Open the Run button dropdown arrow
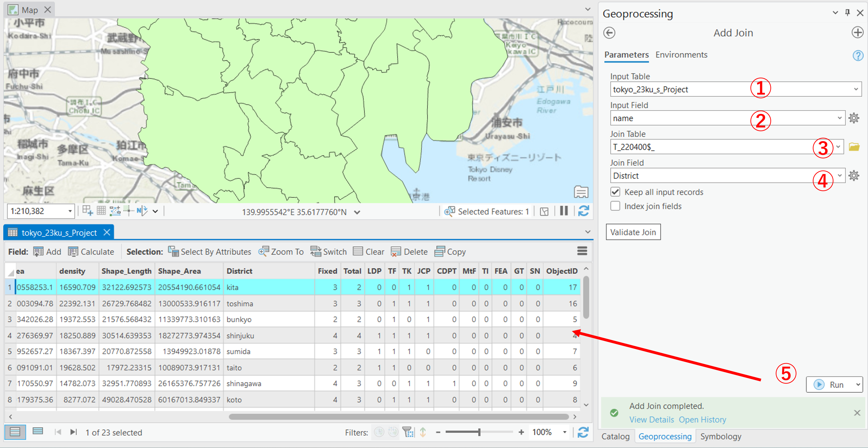This screenshot has height=448, width=868. pyautogui.click(x=858, y=384)
